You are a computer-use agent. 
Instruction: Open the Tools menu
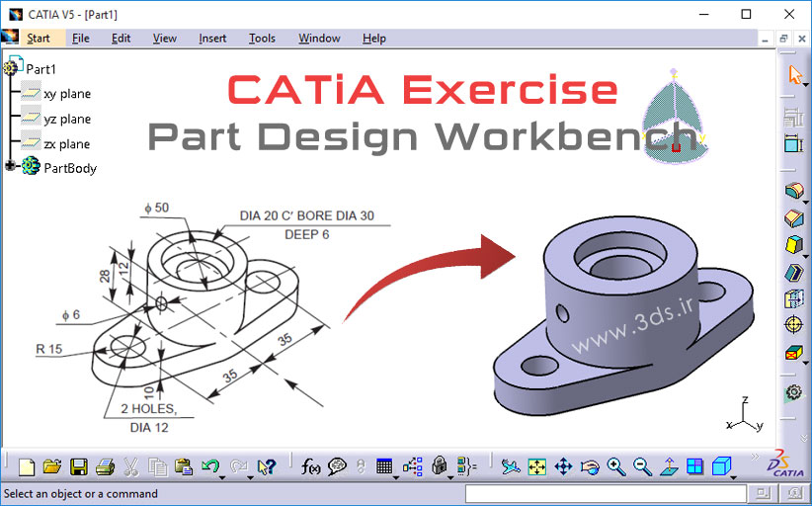[x=262, y=39]
